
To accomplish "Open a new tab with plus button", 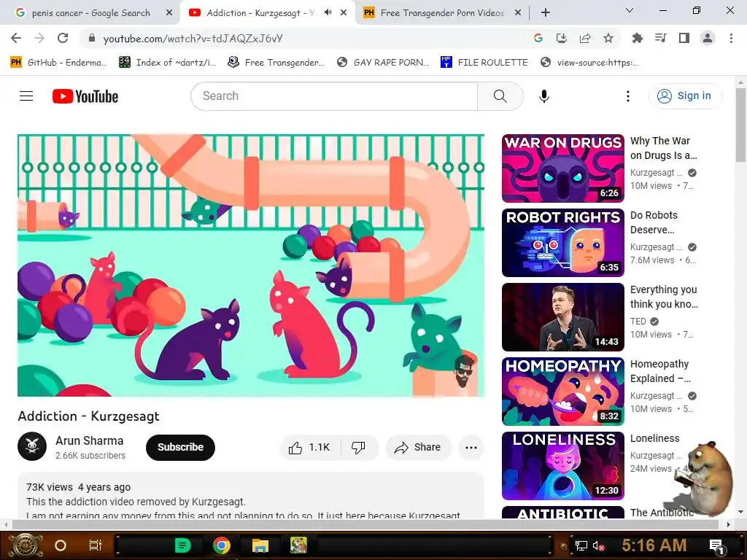I will click(546, 13).
